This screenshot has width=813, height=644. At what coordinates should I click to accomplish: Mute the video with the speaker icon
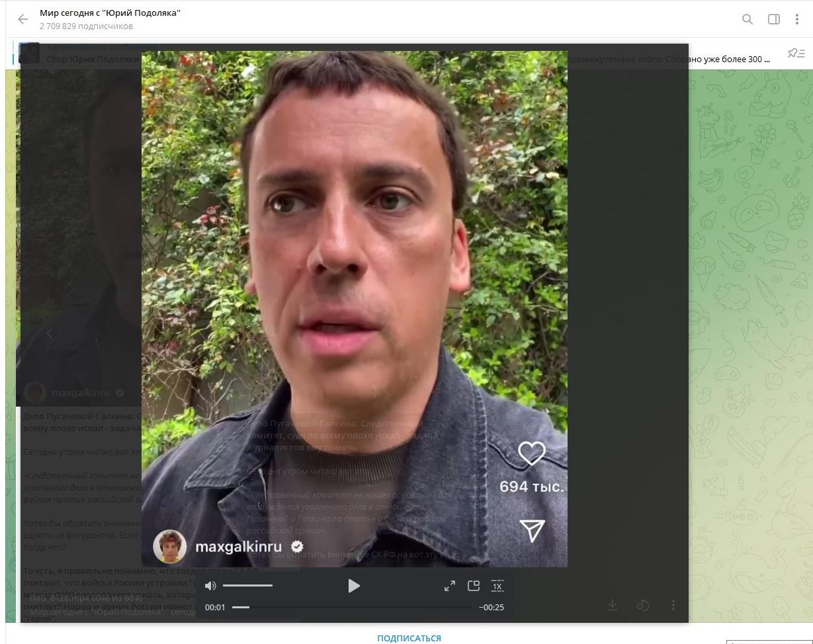click(x=210, y=586)
